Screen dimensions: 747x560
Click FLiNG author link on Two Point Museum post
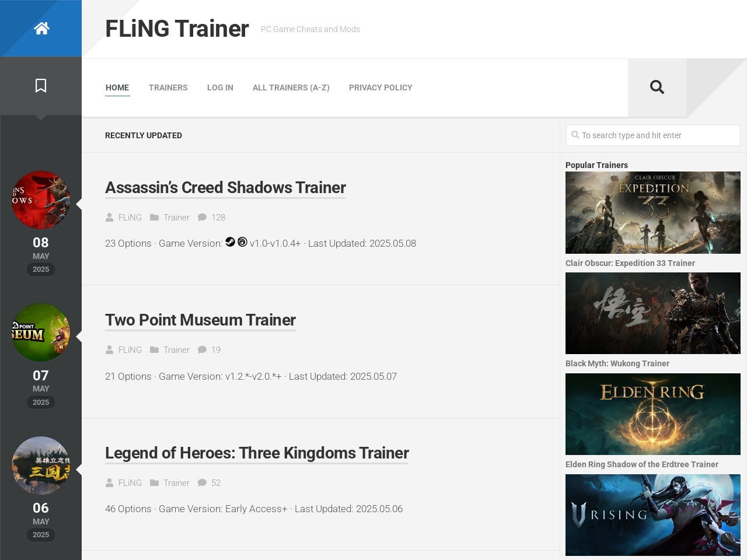click(x=130, y=349)
